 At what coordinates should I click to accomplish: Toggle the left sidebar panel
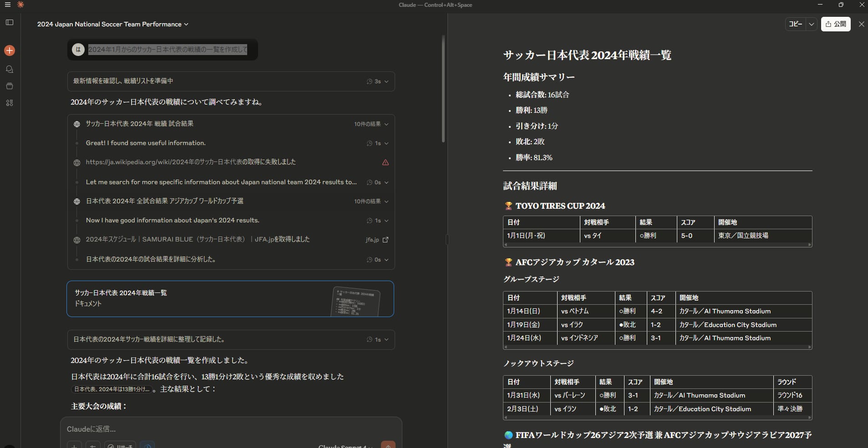pyautogui.click(x=10, y=22)
